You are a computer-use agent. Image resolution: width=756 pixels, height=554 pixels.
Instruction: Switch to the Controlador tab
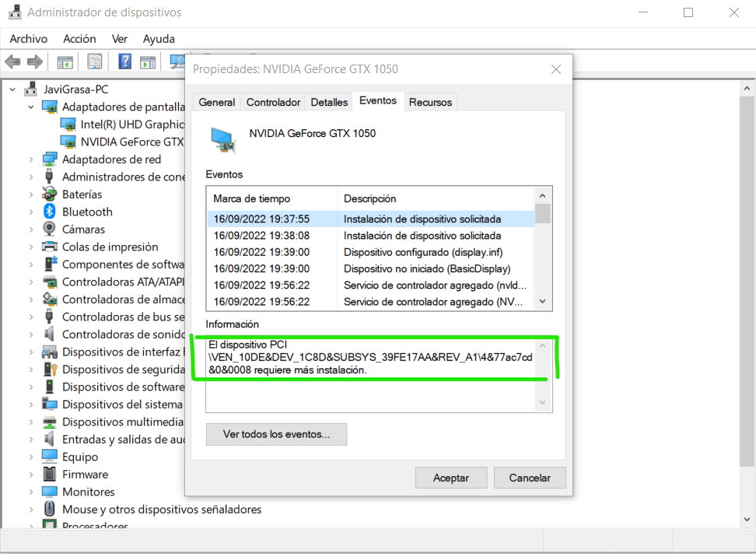(272, 101)
